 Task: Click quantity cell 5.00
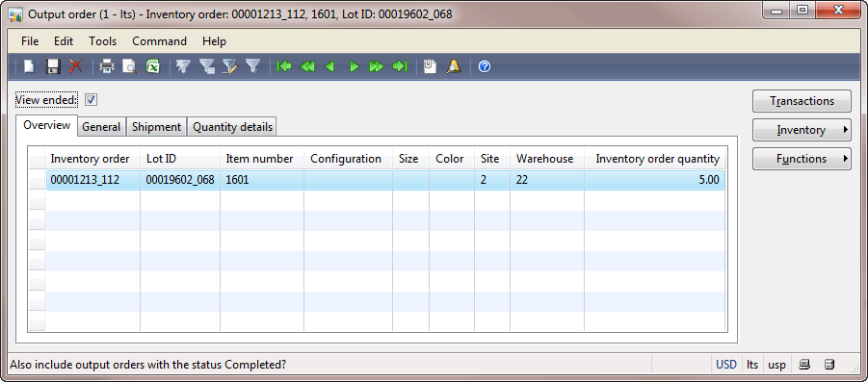pyautogui.click(x=654, y=180)
